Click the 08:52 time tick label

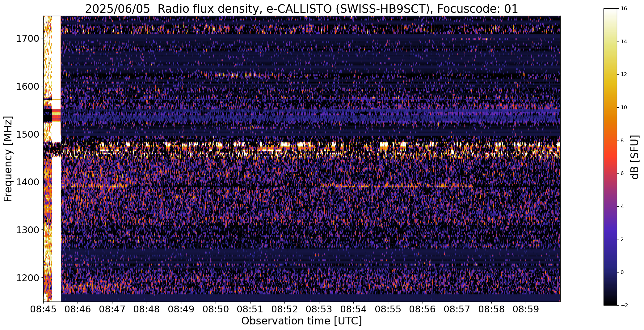coord(284,309)
